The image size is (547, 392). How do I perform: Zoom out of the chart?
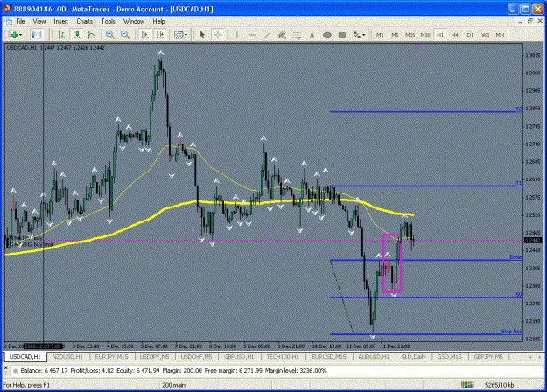coord(125,35)
